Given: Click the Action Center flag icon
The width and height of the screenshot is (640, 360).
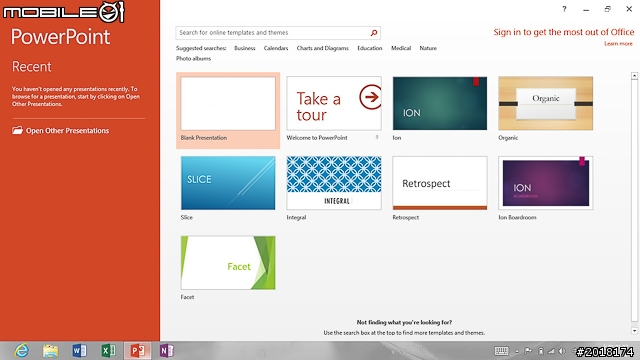Looking at the screenshot, I should point(528,351).
